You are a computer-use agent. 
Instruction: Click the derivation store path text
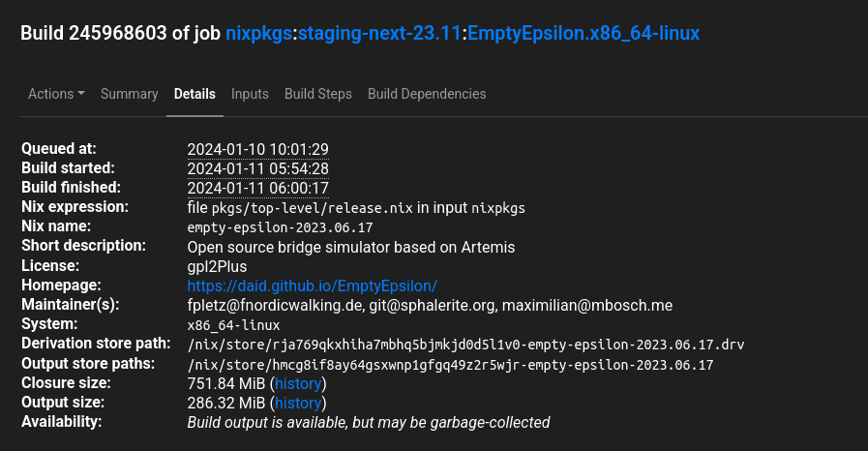465,345
